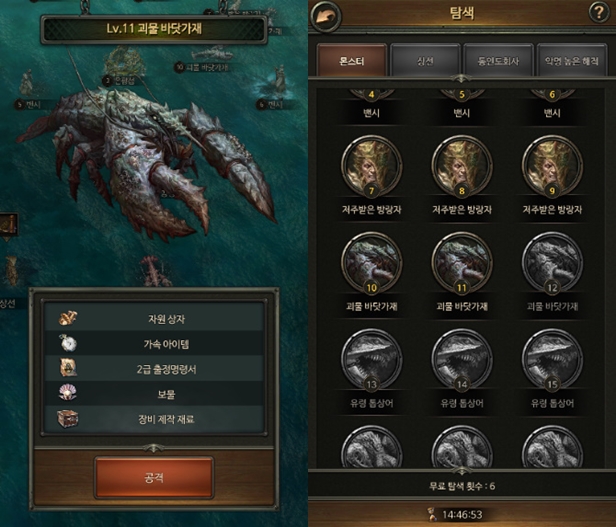Click the 자원 상자 reward row
The height and width of the screenshot is (527, 616).
click(x=154, y=319)
